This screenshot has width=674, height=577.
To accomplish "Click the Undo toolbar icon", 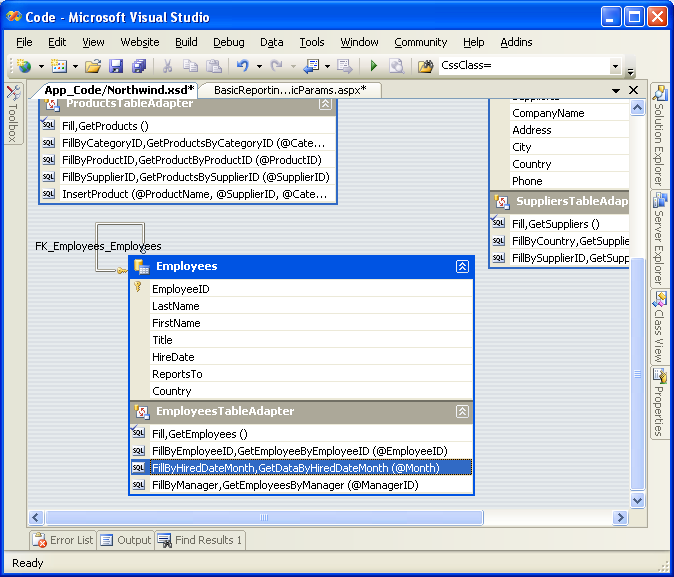I will click(x=242, y=66).
